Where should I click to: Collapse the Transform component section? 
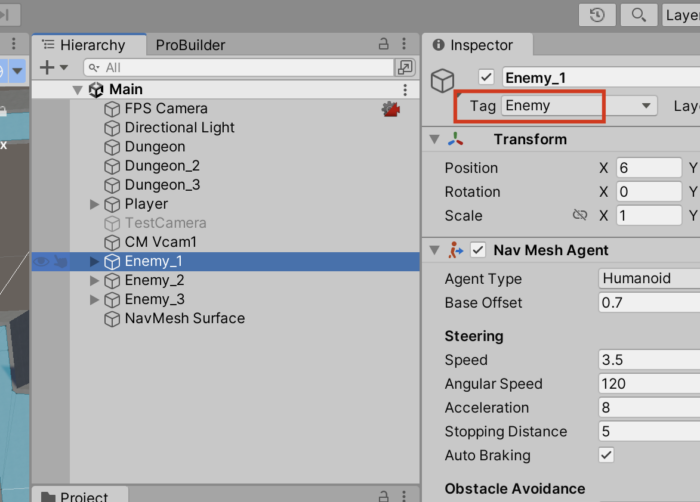[x=434, y=140]
